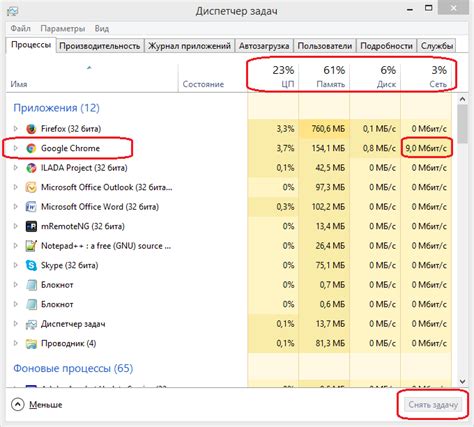Open the Вид menu
This screenshot has height=427, width=474.
[x=102, y=28]
